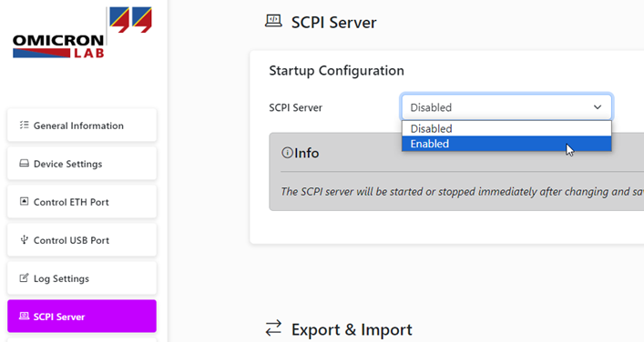Open the Control USB Port page
Image resolution: width=644 pixels, height=342 pixels.
(x=82, y=240)
